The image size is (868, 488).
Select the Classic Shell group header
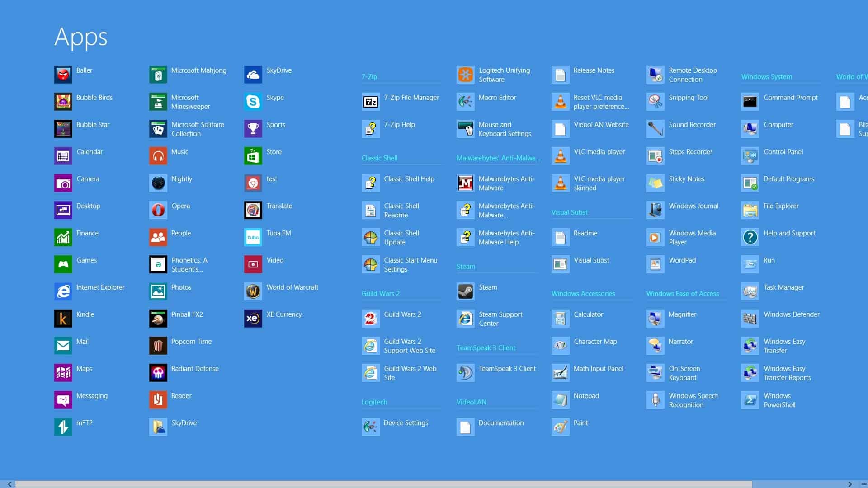[x=379, y=158]
